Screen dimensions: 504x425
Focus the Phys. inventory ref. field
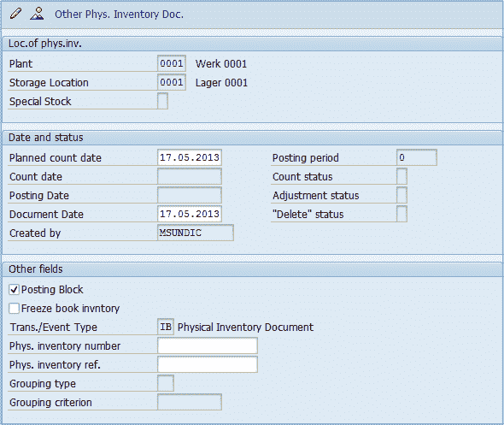pyautogui.click(x=208, y=364)
